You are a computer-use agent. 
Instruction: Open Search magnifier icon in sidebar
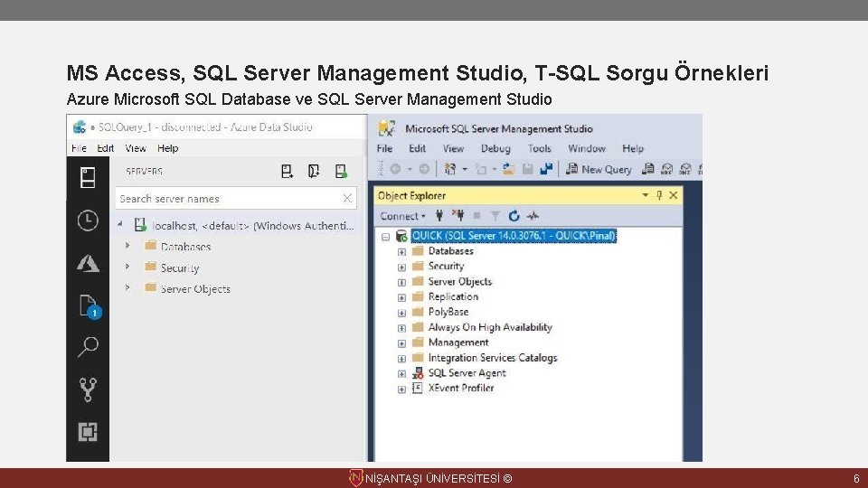88,347
